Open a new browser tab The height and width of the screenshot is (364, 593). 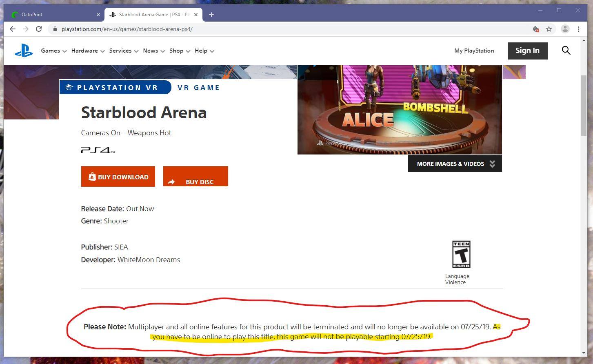coord(211,15)
